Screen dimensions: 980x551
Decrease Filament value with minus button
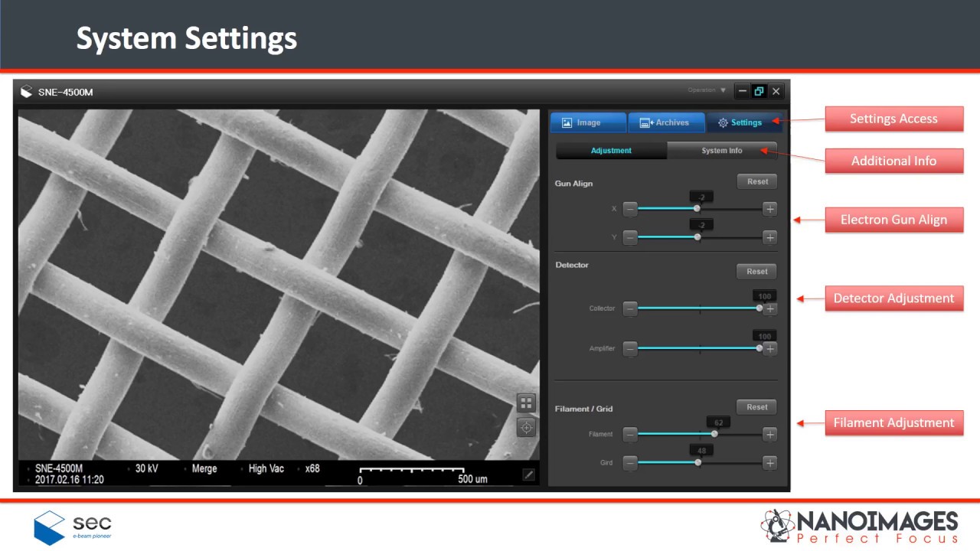[630, 434]
